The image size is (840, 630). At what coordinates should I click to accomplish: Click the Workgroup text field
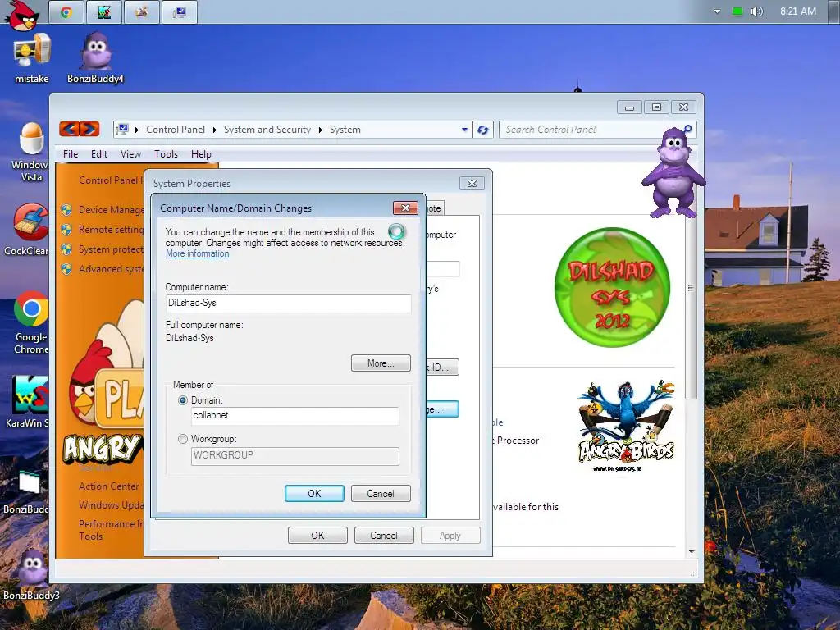point(295,456)
